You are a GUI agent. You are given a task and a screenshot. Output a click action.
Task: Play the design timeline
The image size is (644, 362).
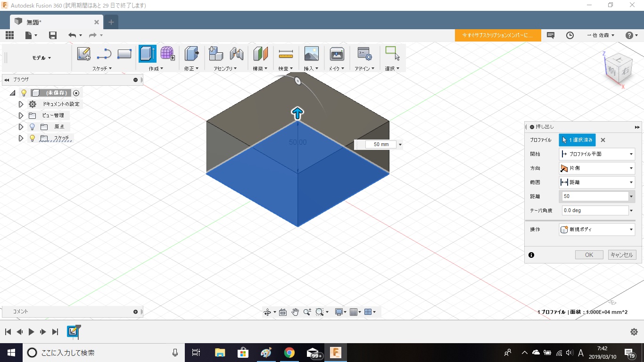point(31,332)
